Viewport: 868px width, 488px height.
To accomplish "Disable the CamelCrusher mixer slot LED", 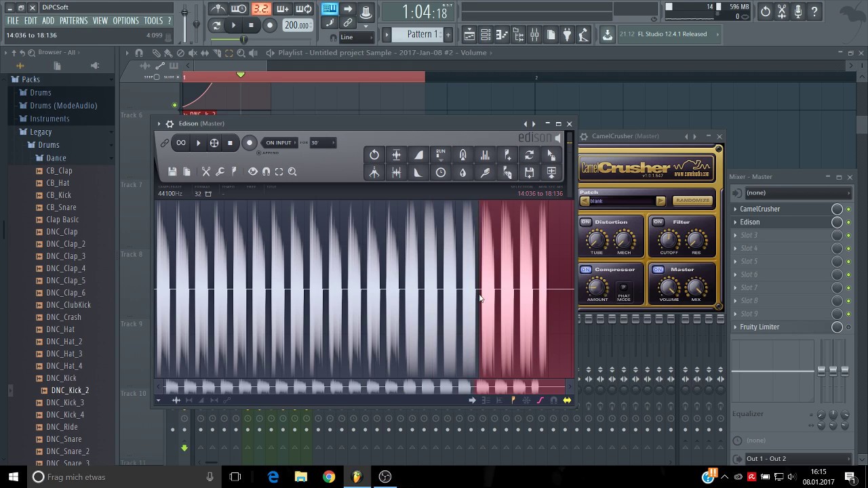I will [848, 209].
